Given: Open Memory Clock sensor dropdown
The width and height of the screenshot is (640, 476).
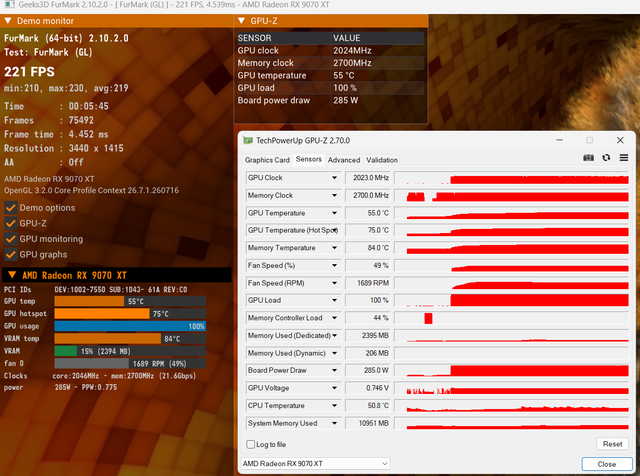Looking at the screenshot, I should click(x=334, y=195).
